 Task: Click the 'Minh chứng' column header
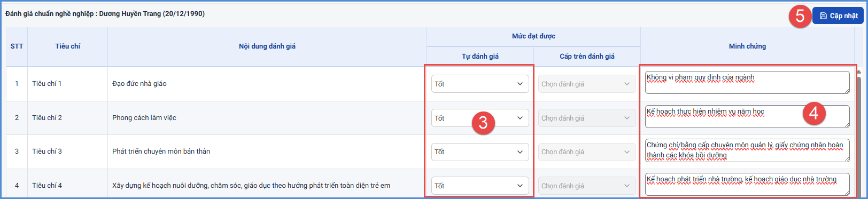tap(747, 46)
